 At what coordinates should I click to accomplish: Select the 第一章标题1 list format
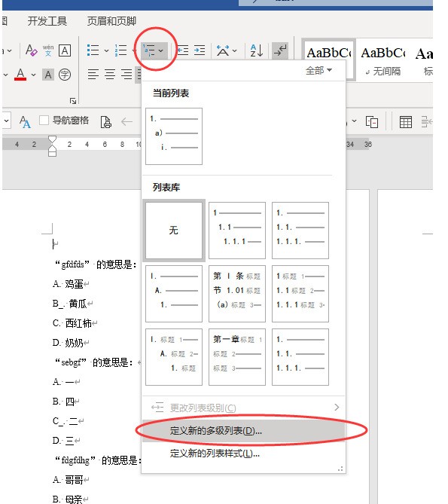click(x=237, y=357)
